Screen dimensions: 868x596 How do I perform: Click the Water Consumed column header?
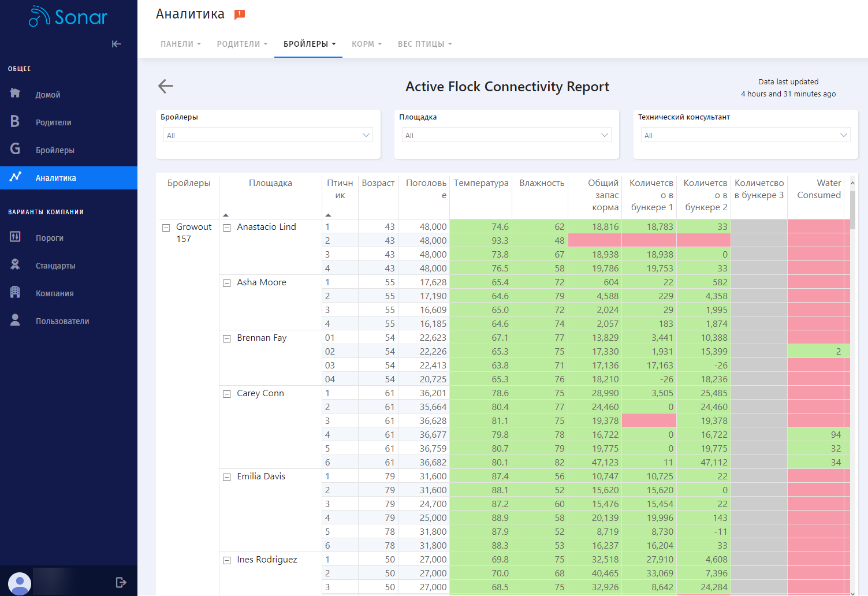[819, 189]
